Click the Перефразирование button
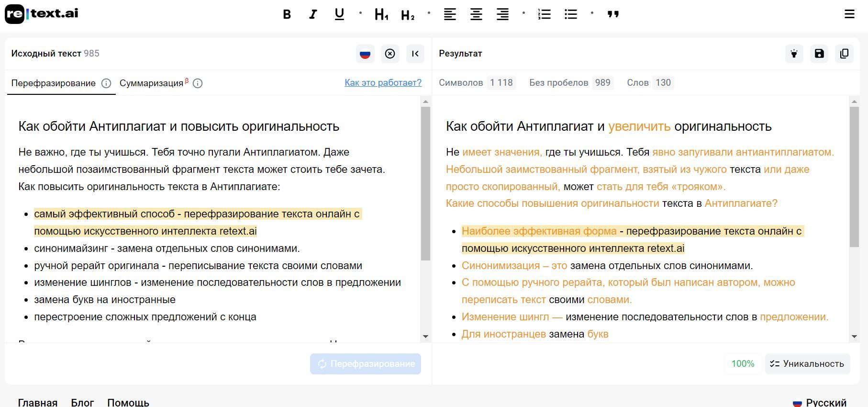The height and width of the screenshot is (407, 868). [x=366, y=364]
